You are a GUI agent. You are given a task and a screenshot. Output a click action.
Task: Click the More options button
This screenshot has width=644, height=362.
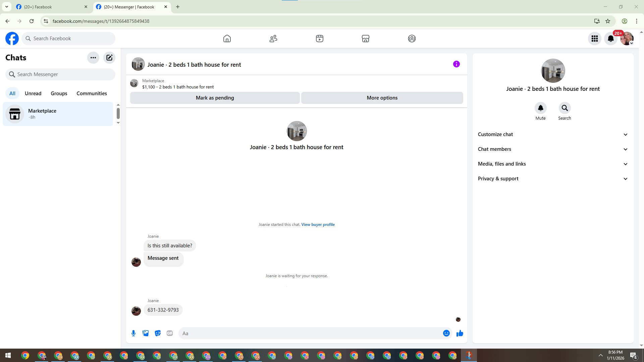[x=382, y=98]
